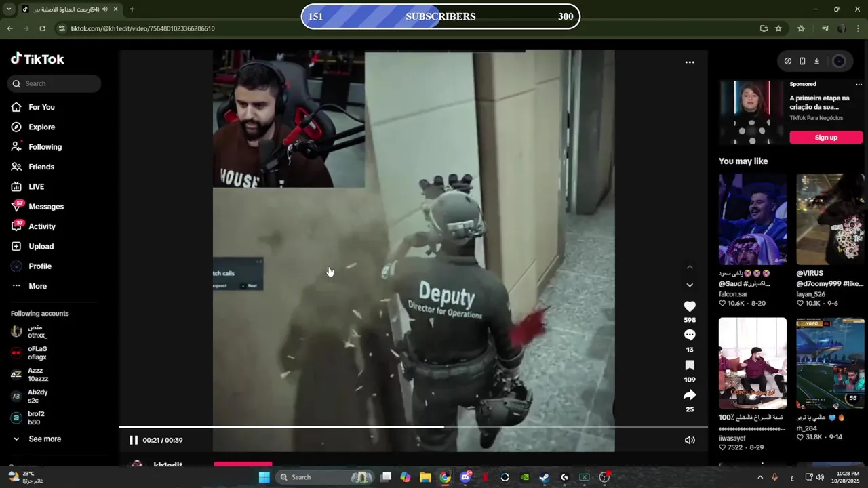Open iiwasayef recommended video thumbnail
The height and width of the screenshot is (488, 868).
[753, 363]
